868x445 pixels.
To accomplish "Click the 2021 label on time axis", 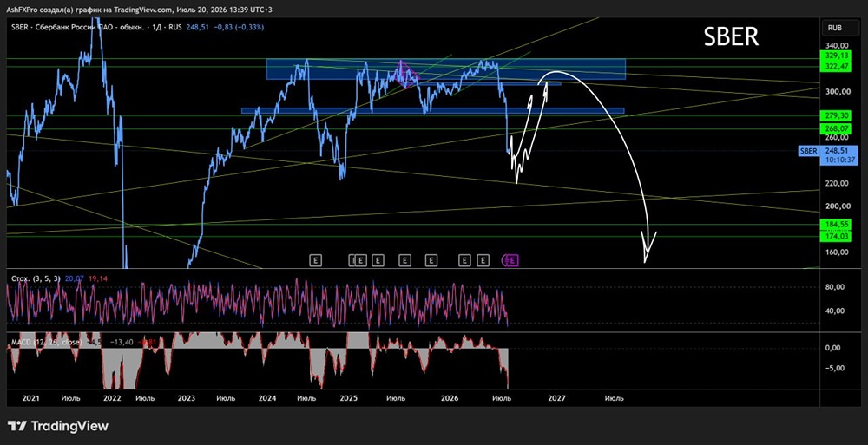I will click(x=30, y=398).
